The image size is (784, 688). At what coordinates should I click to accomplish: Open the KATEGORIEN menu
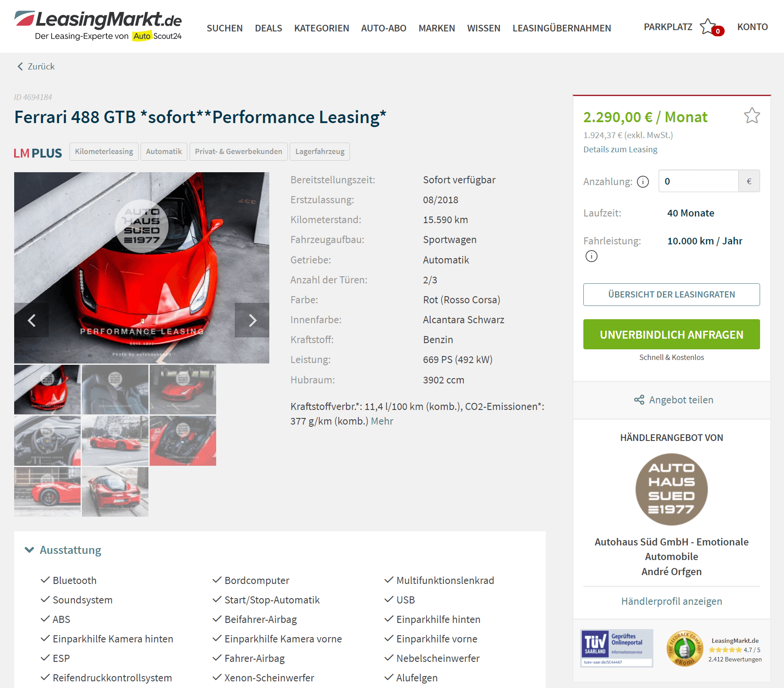[x=322, y=28]
